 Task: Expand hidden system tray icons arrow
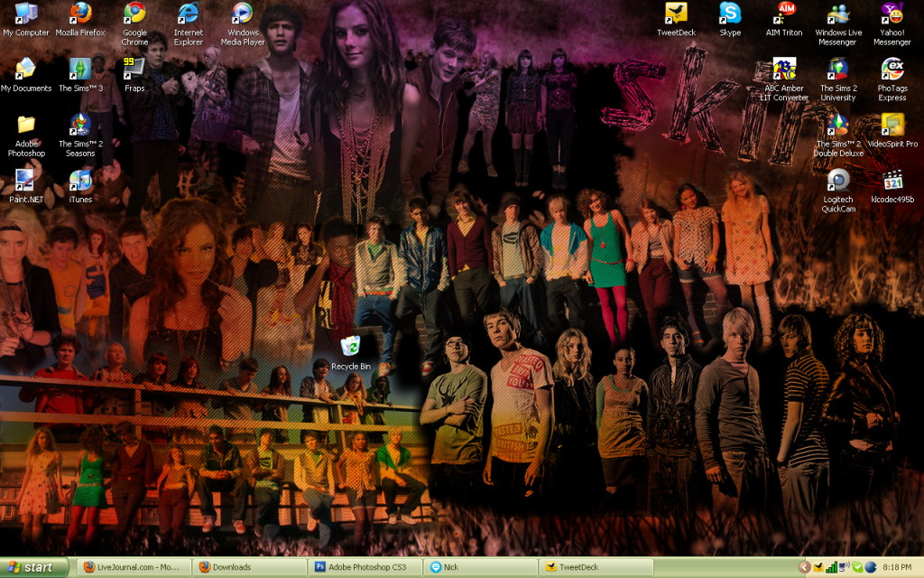(804, 567)
